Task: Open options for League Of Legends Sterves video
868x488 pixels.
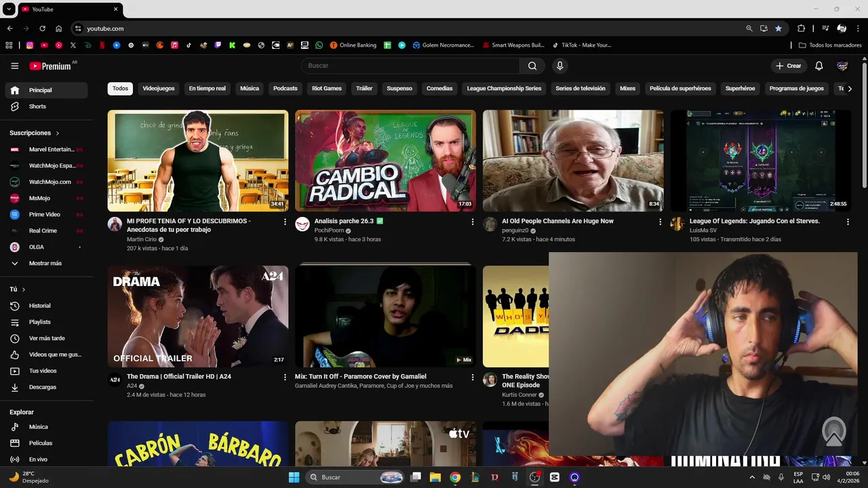Action: (848, 222)
